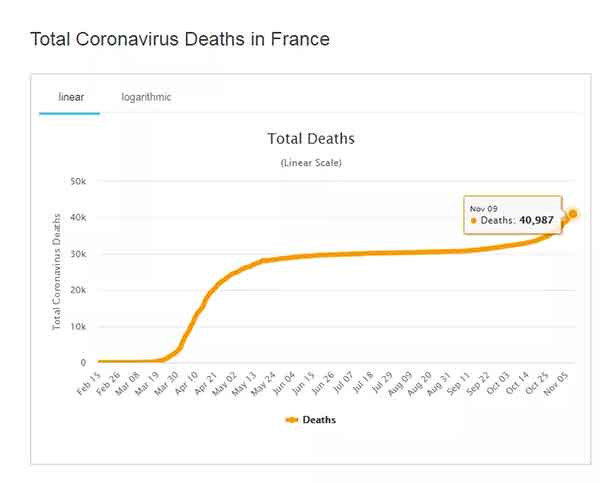Click the highlighted Nov 09 data point

pyautogui.click(x=573, y=214)
